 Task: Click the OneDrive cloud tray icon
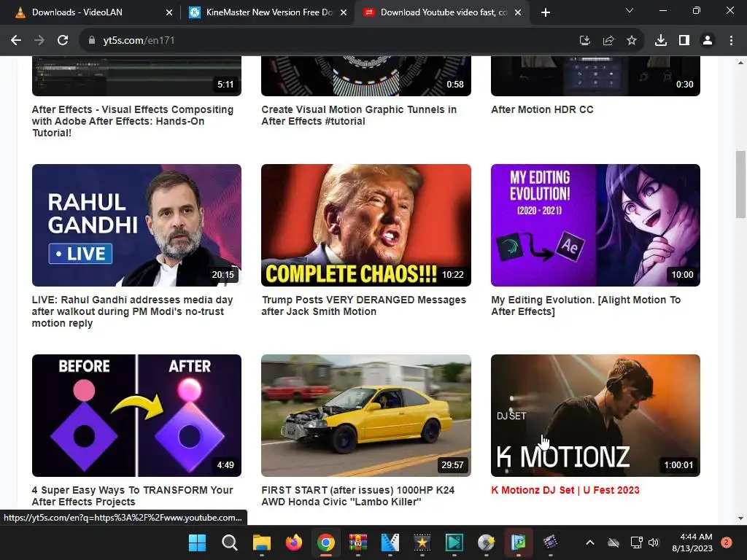tap(614, 542)
